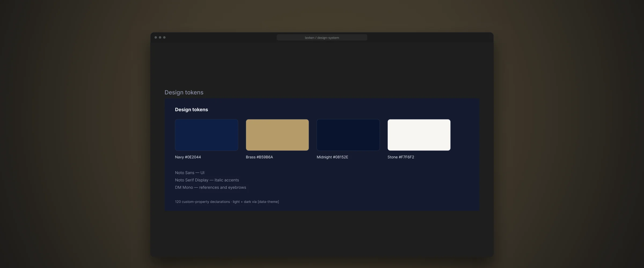The image size is (644, 268).
Task: Click the 'Midnight #08152E' label
Action: tap(332, 157)
